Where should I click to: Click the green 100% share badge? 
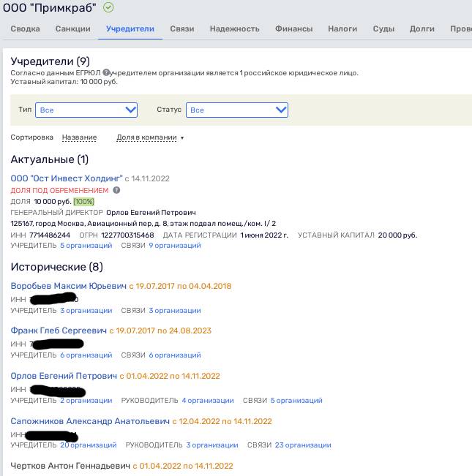click(84, 202)
